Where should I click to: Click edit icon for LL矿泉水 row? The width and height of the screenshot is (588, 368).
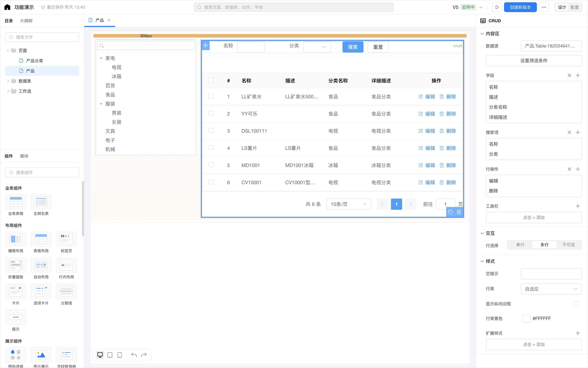421,97
